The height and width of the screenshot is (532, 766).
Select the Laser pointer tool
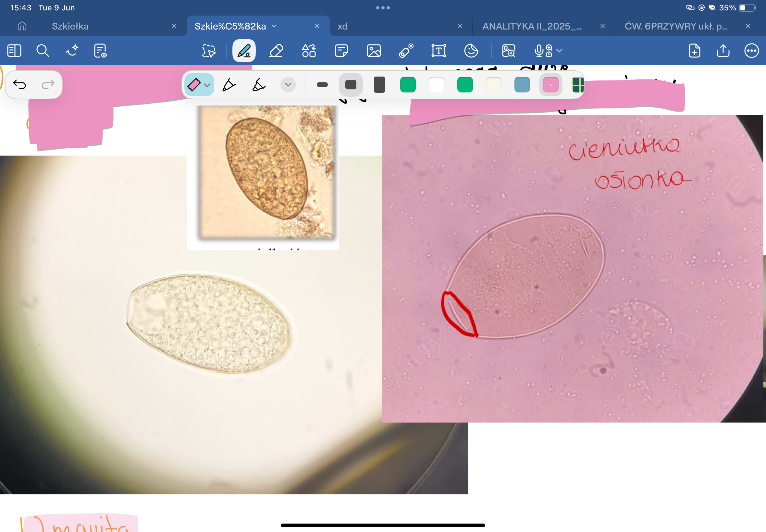coord(406,51)
